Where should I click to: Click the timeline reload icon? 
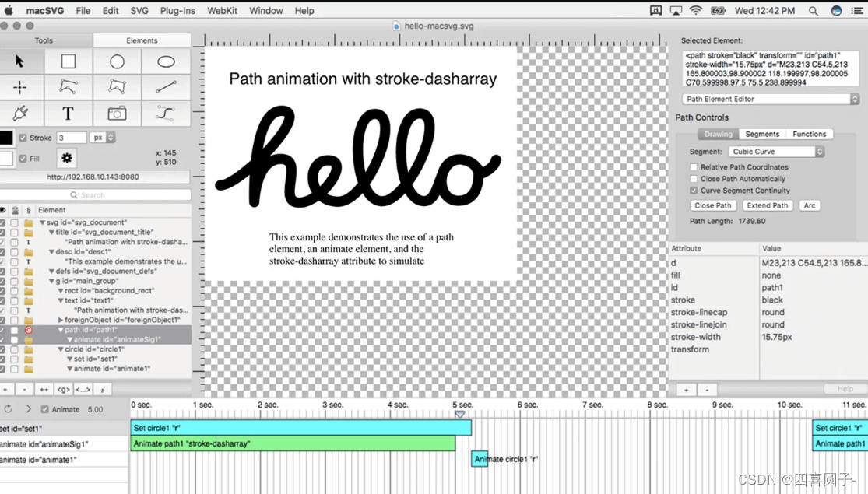coord(9,409)
